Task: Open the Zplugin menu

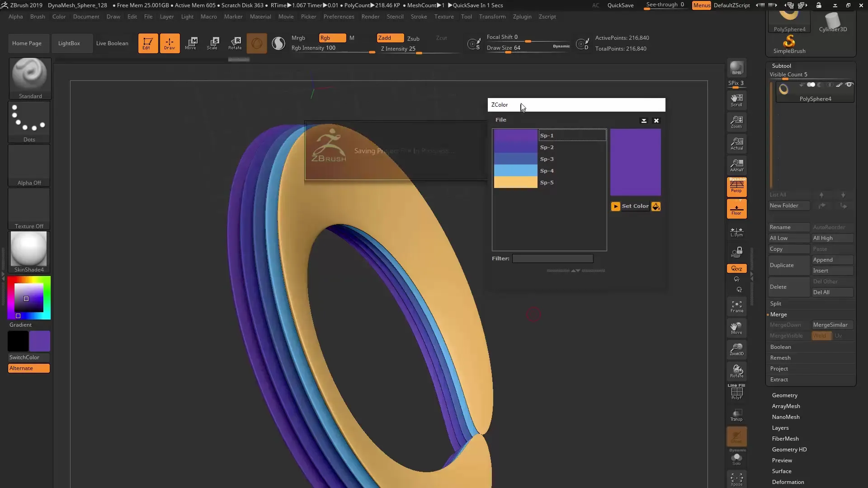Action: click(522, 17)
